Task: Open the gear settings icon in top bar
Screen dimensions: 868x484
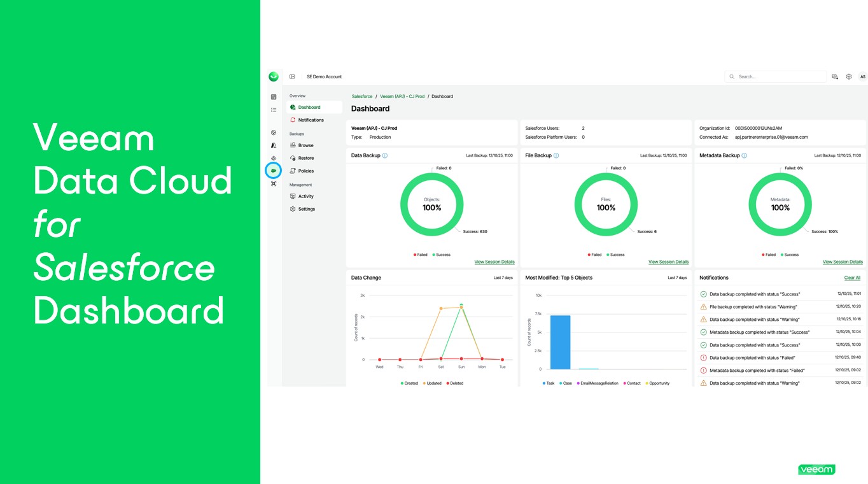Action: (x=849, y=76)
